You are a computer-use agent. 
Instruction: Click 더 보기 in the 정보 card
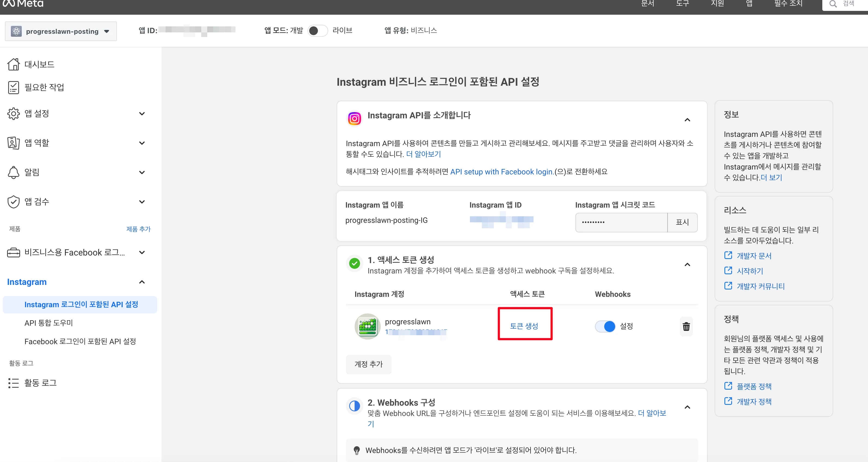tap(772, 177)
